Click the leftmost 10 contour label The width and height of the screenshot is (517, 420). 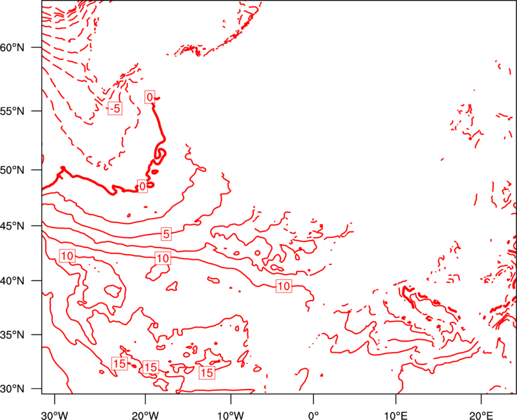[x=67, y=256]
